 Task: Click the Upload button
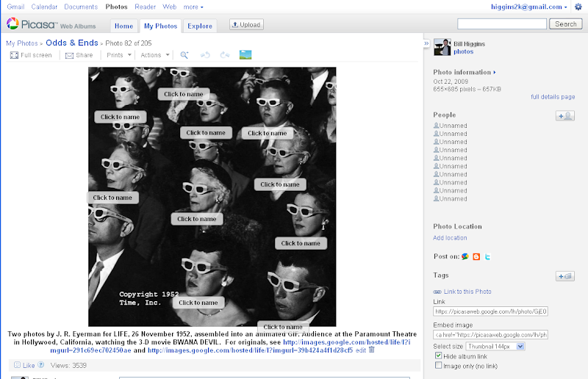tap(246, 24)
